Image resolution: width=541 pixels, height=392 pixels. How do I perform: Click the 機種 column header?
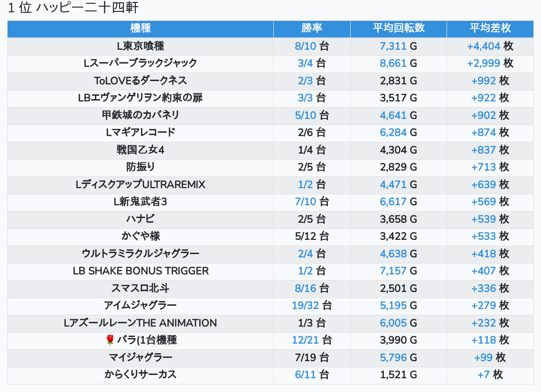(x=140, y=28)
